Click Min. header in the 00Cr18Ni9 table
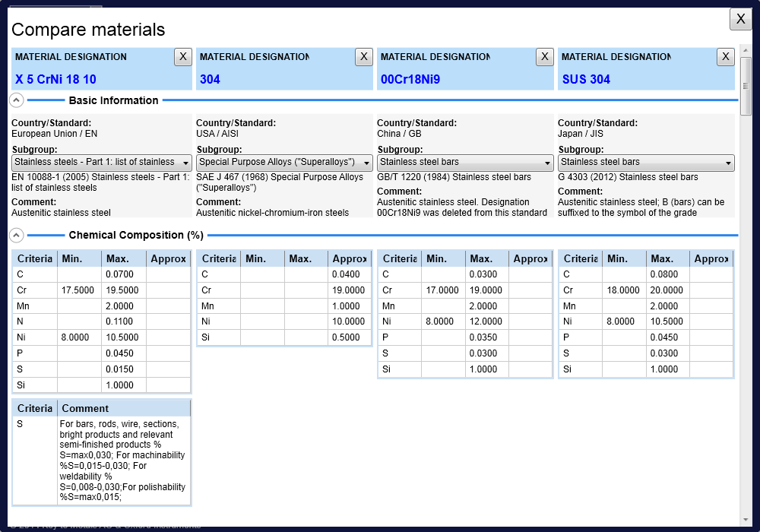This screenshot has width=760, height=532. [x=443, y=258]
